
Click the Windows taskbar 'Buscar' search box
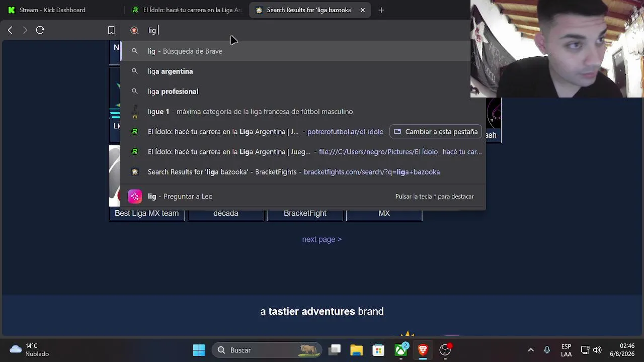click(x=267, y=350)
